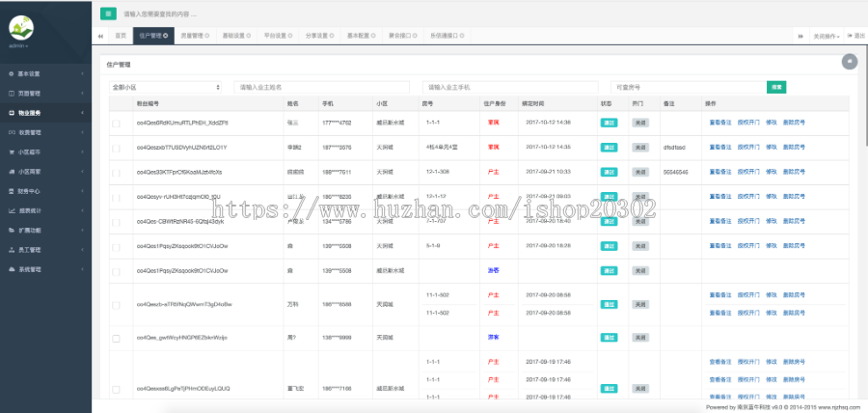Tick the checkbox for phone 186****7166 row
The image size is (868, 413).
pos(116,389)
